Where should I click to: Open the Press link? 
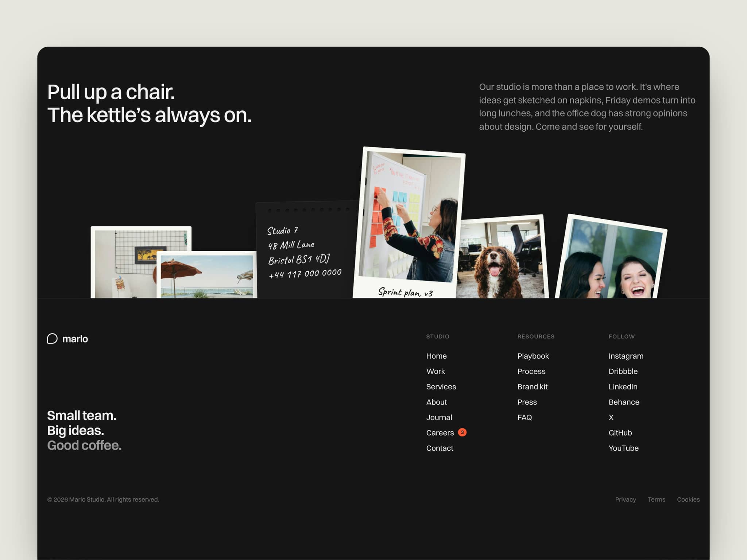527,402
